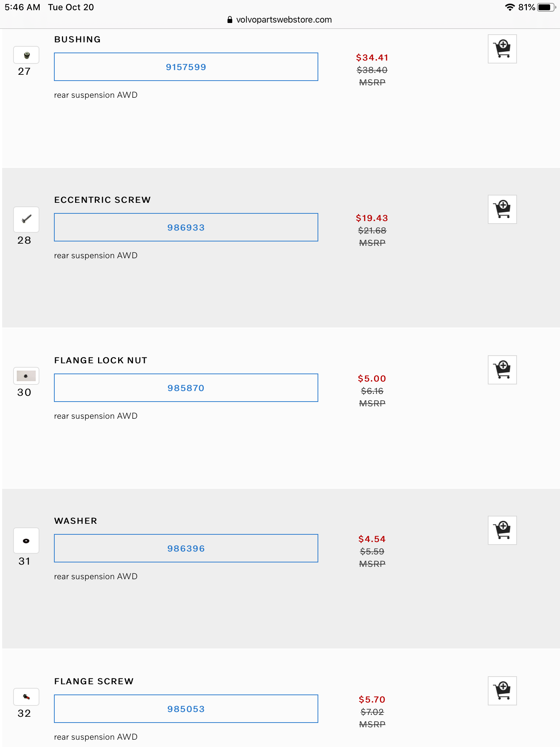The height and width of the screenshot is (747, 560).
Task: View the Washer thumbnail image
Action: pyautogui.click(x=26, y=541)
